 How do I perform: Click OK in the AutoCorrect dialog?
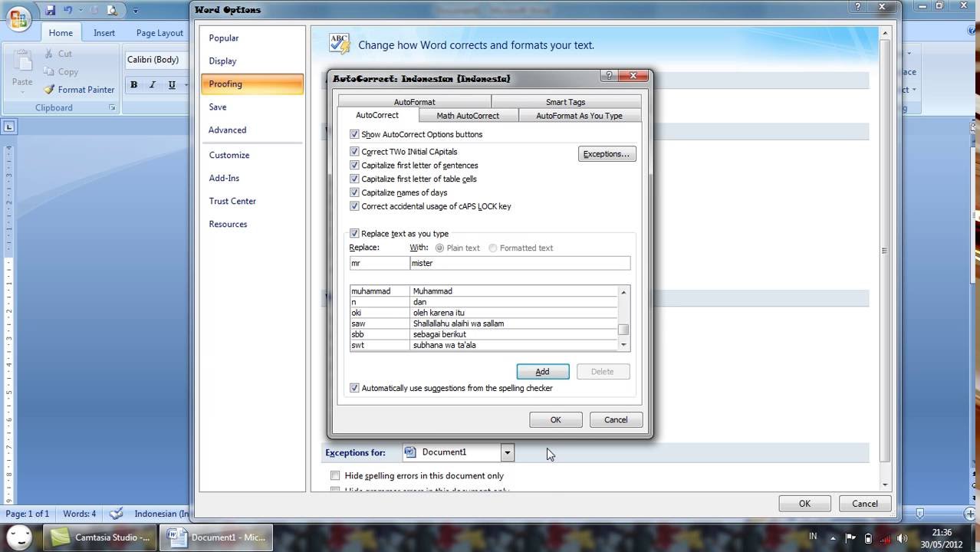[555, 420]
